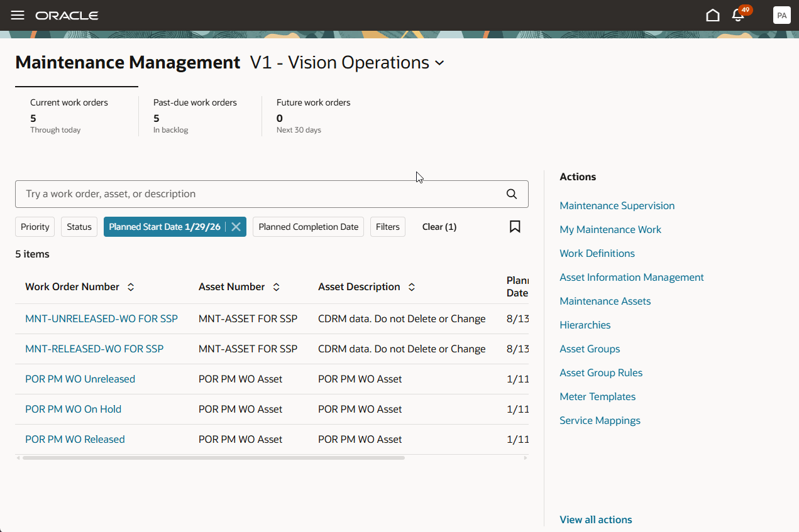Switch to the Past-due work orders card

[x=195, y=116]
